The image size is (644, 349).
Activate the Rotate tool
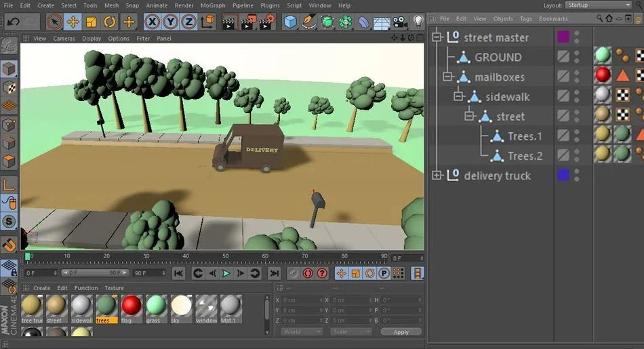click(110, 22)
